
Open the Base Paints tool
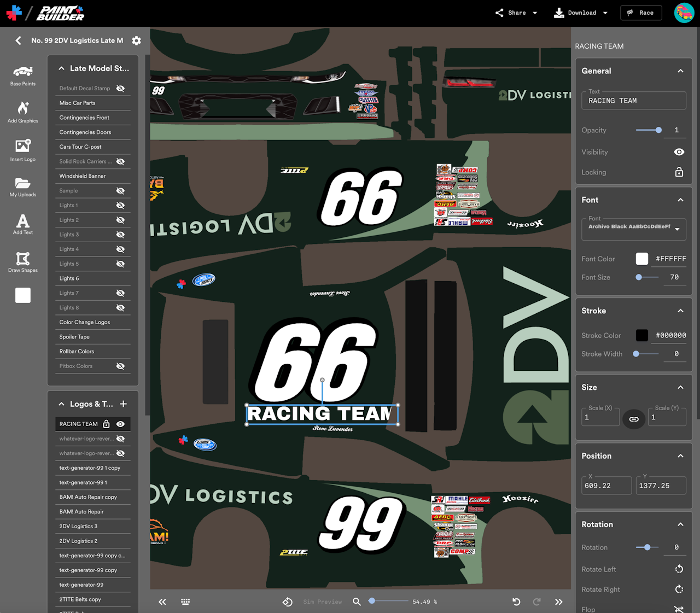(22, 75)
